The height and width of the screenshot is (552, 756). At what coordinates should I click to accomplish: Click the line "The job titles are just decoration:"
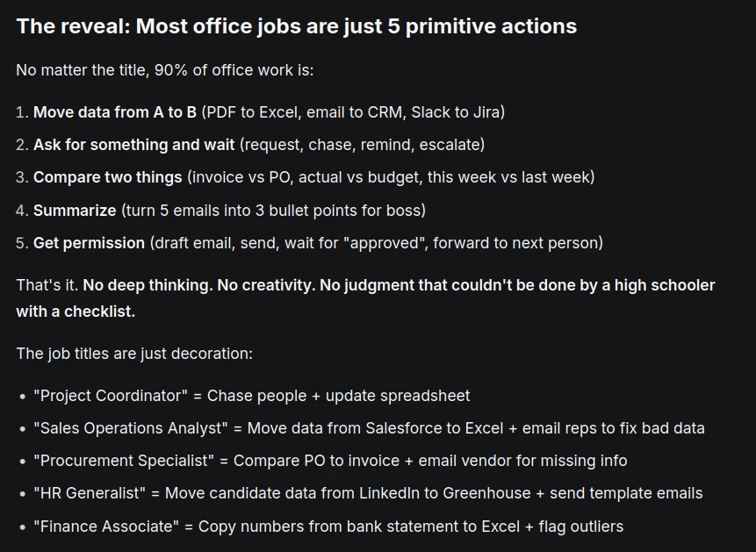[x=133, y=354]
